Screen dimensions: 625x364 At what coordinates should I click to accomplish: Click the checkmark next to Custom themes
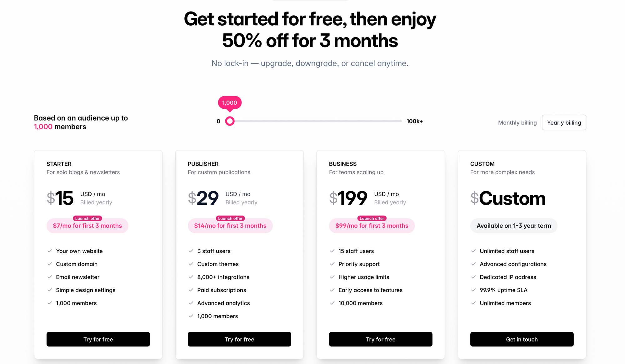point(191,264)
